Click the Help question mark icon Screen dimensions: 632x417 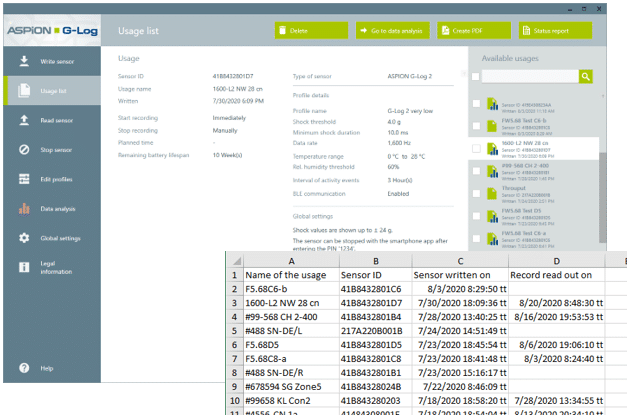tap(24, 368)
